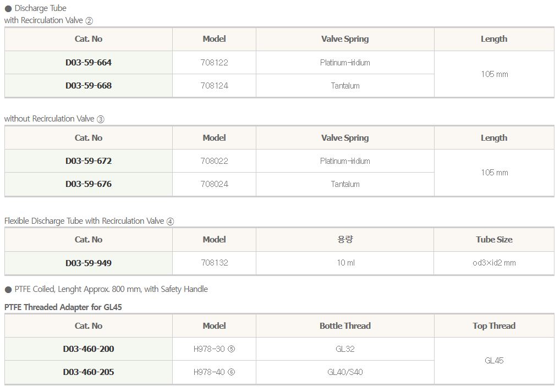Select catalog number D03-59-676
560x392 pixels.
click(x=89, y=184)
